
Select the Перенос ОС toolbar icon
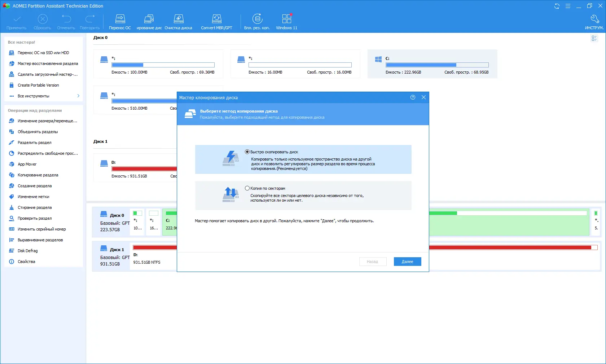point(120,21)
